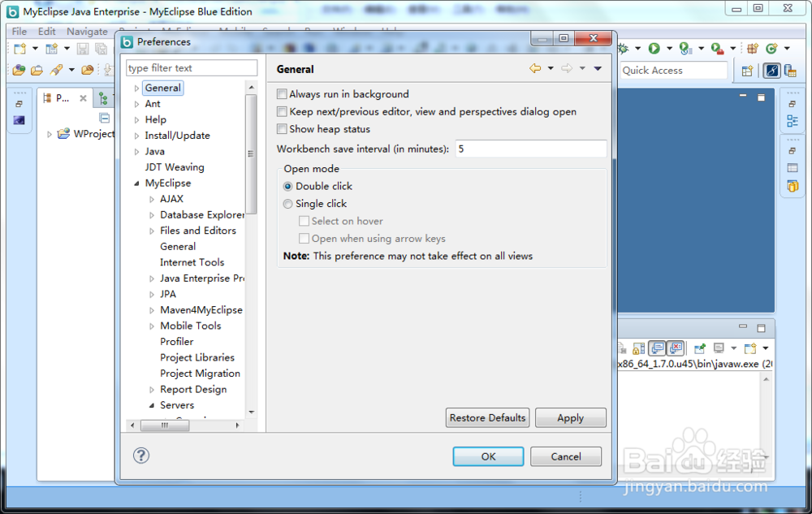
Task: Click the New MyEclipse project wizard icon
Action: [x=51, y=49]
